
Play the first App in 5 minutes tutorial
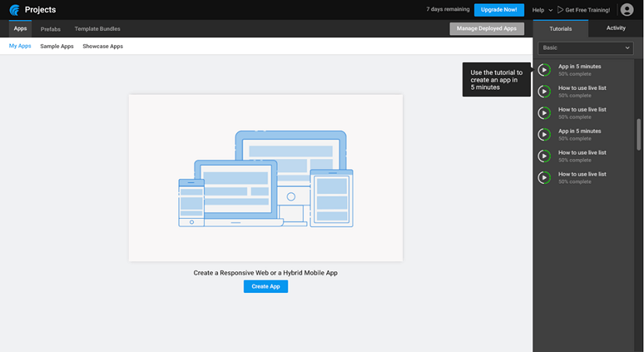(x=545, y=70)
